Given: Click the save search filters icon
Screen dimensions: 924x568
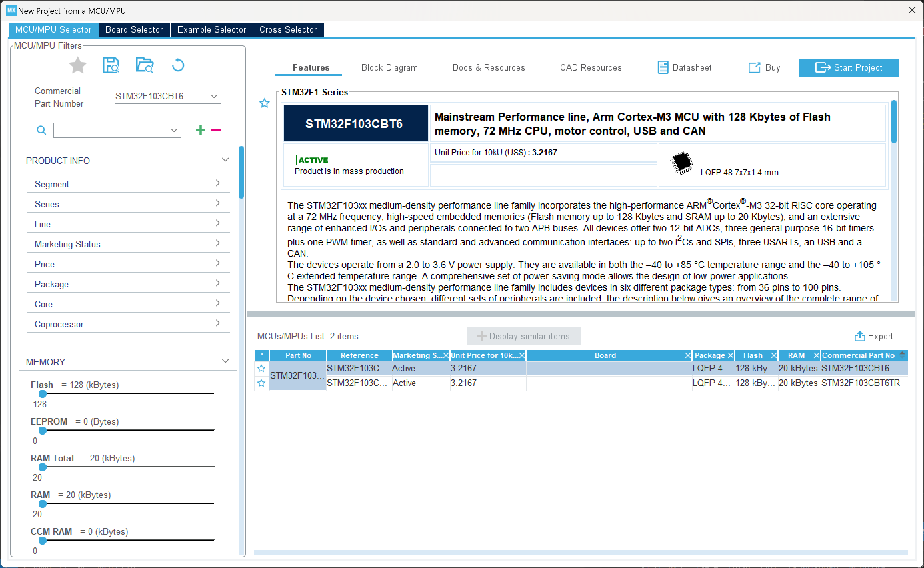Looking at the screenshot, I should pyautogui.click(x=111, y=65).
